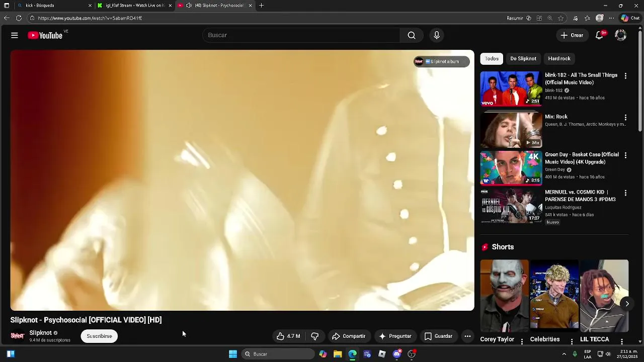Open the Copilot Chat button
Viewport: 644px width, 362px height.
click(630, 18)
